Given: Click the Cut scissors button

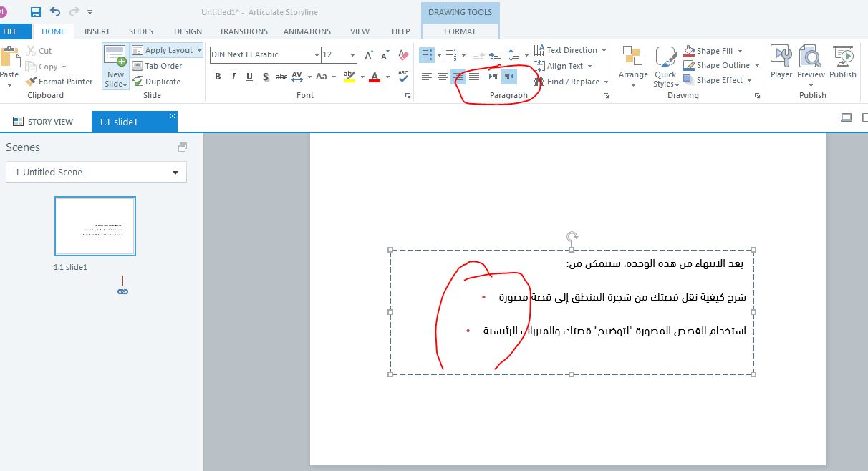Looking at the screenshot, I should point(39,51).
